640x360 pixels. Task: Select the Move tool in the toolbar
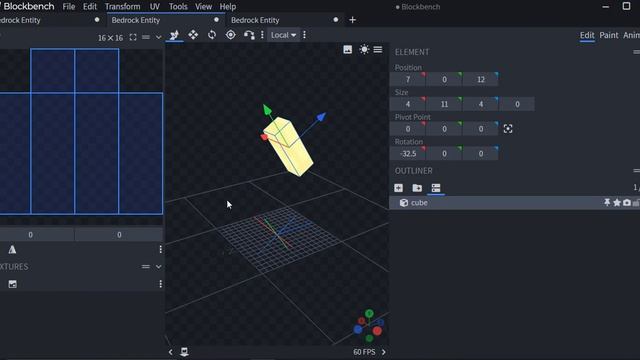point(174,35)
